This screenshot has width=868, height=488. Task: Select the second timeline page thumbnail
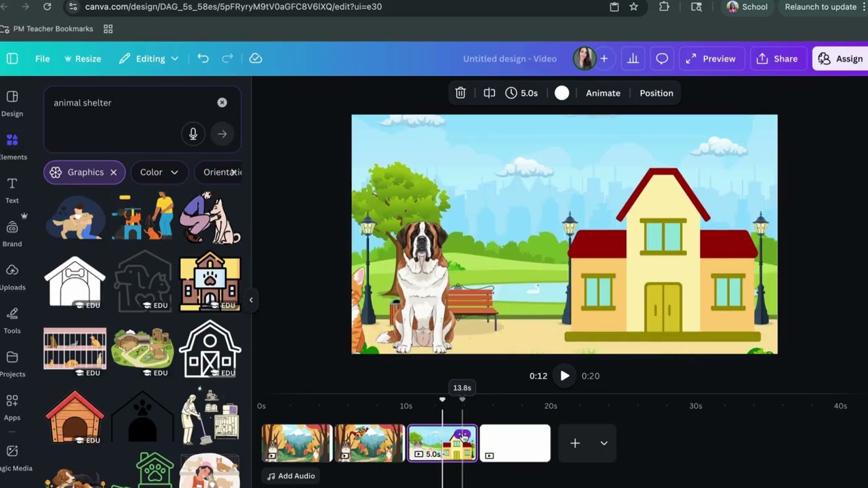(369, 443)
